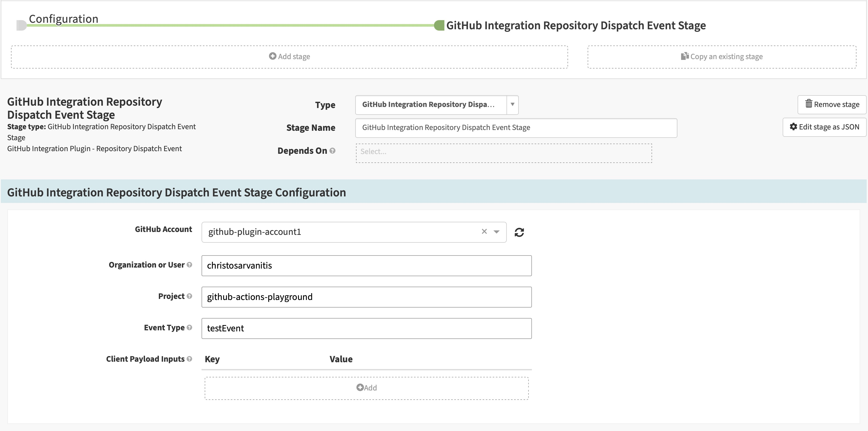868x431 pixels.
Task: Click Edit stage as JSON button
Action: (824, 127)
